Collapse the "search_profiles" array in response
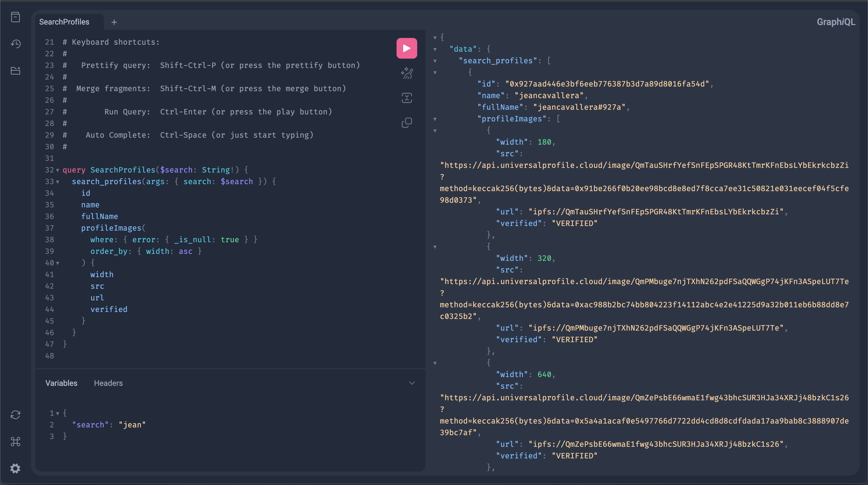 [435, 61]
